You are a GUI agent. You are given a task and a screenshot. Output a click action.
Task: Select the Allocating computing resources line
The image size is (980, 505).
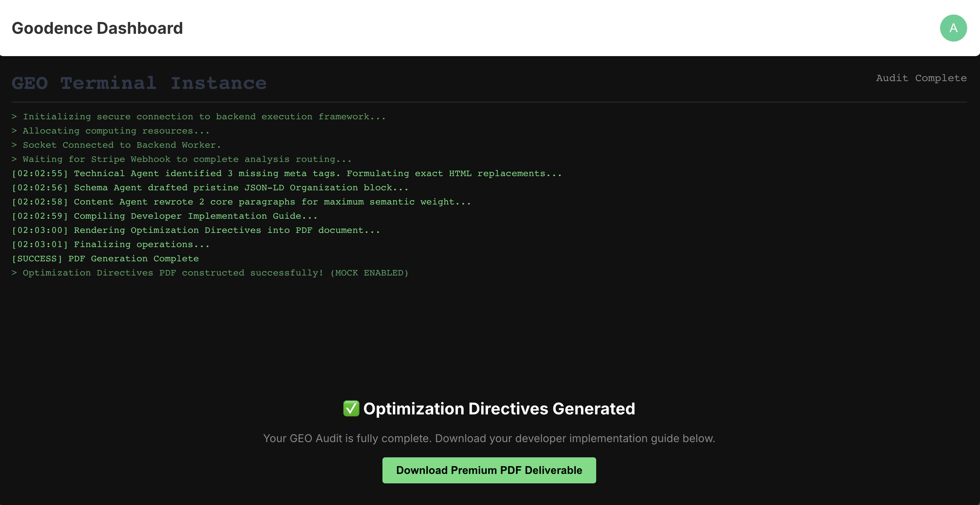[110, 131]
